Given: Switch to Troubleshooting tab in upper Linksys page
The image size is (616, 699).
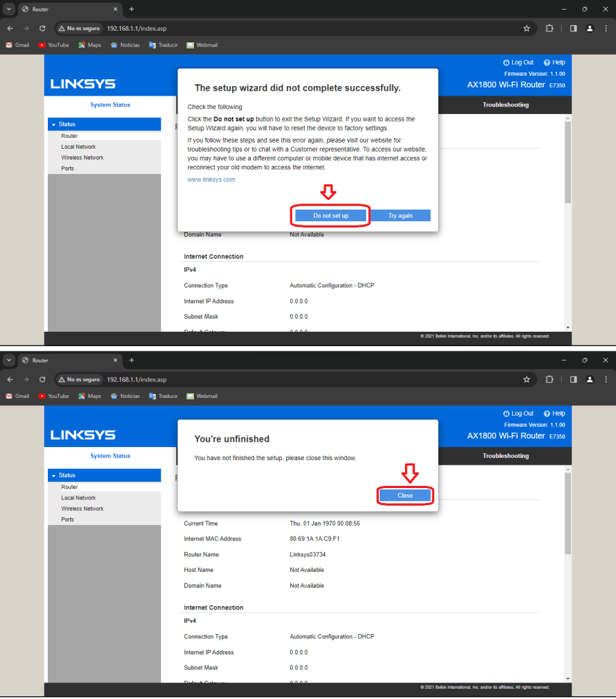Looking at the screenshot, I should pos(505,105).
